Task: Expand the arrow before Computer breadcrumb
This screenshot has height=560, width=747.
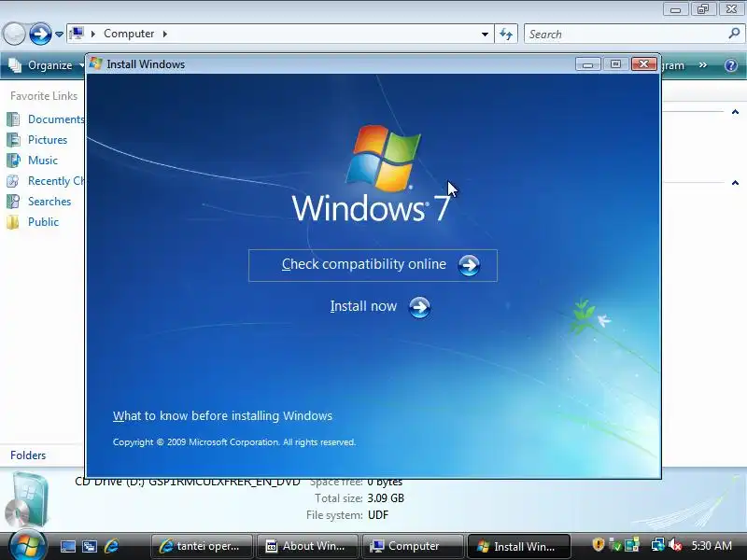Action: (x=93, y=34)
